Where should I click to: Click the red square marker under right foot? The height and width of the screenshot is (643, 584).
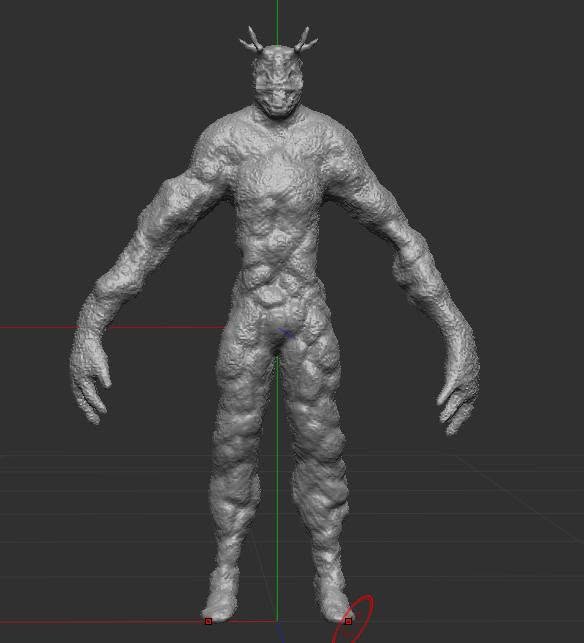click(348, 621)
